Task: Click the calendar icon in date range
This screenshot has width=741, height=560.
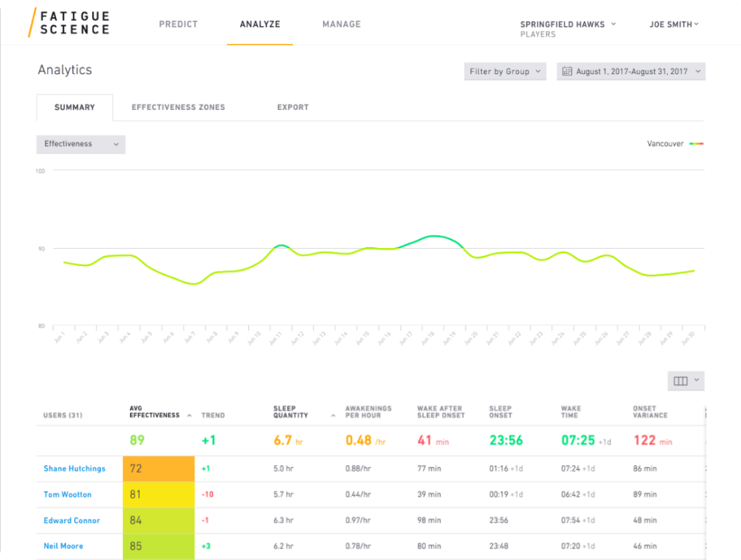Action: click(567, 72)
